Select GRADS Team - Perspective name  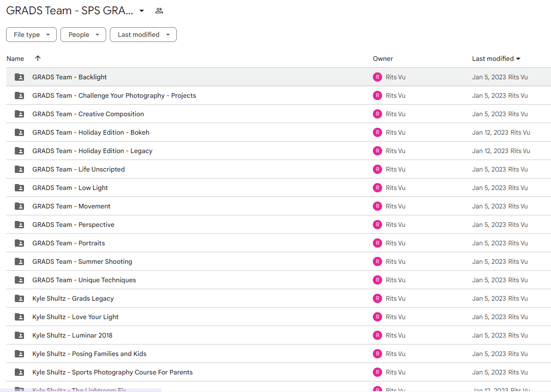73,225
